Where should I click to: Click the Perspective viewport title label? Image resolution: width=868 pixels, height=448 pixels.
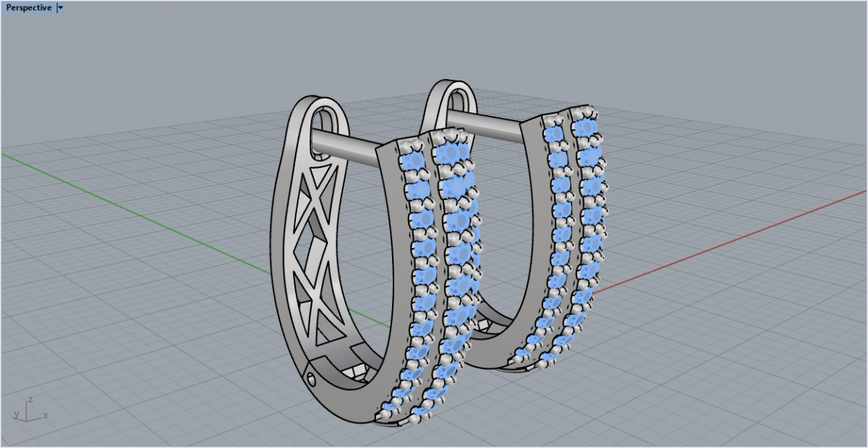tap(29, 8)
